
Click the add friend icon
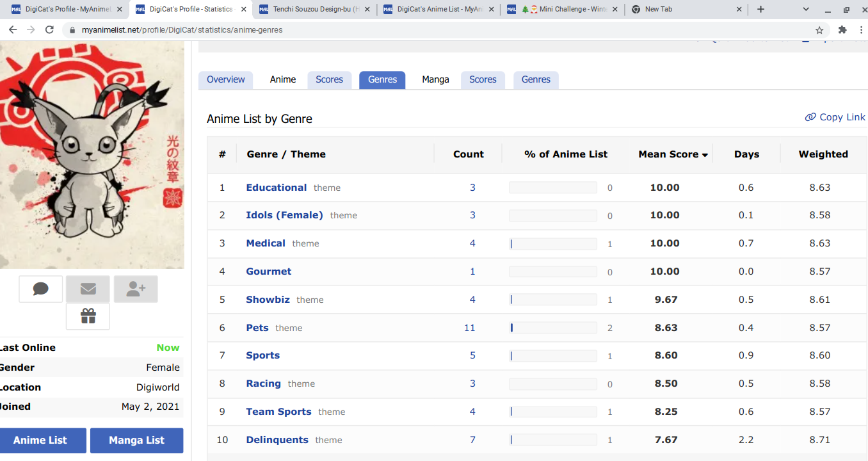coord(136,289)
